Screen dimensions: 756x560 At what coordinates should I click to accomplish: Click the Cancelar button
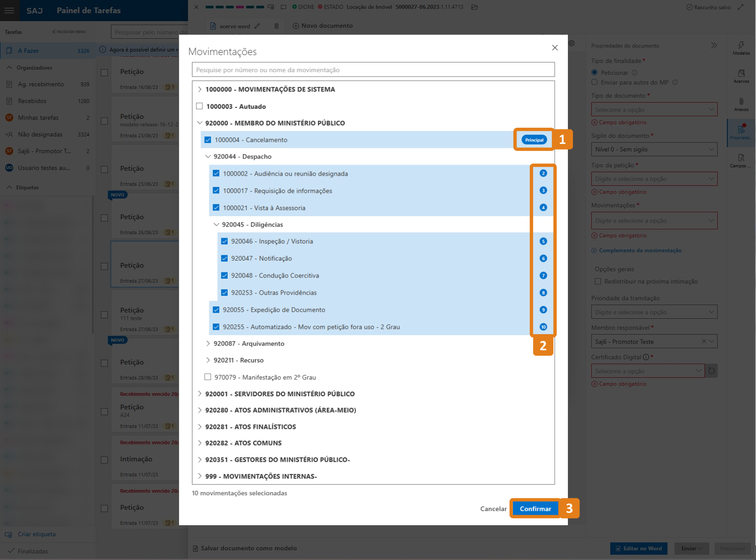click(493, 508)
